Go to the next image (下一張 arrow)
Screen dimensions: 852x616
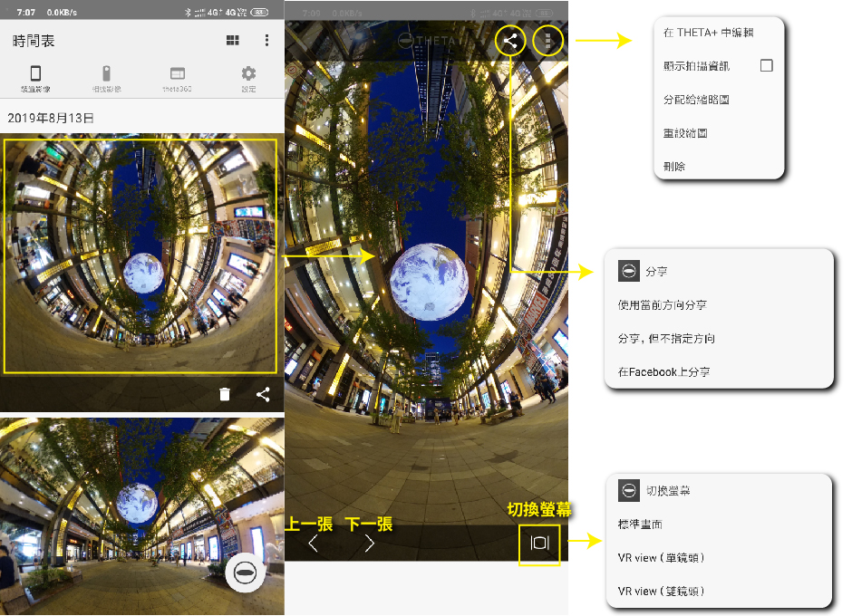(369, 544)
